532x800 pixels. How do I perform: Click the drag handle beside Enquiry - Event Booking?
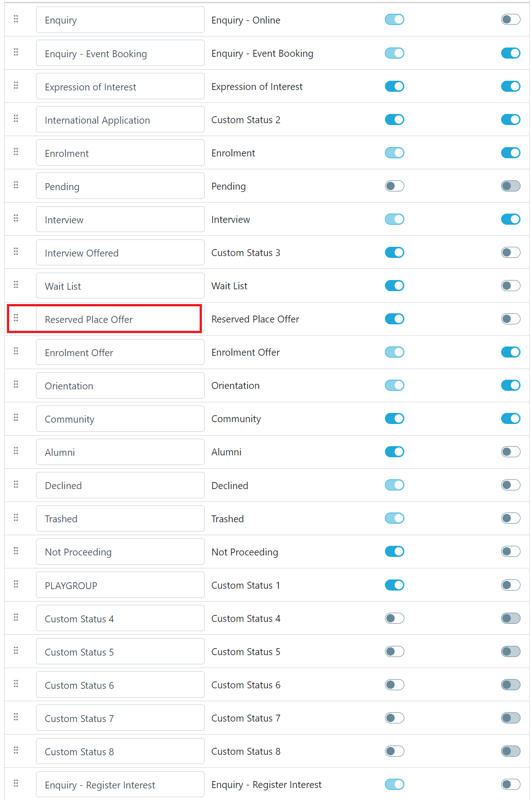click(x=16, y=52)
